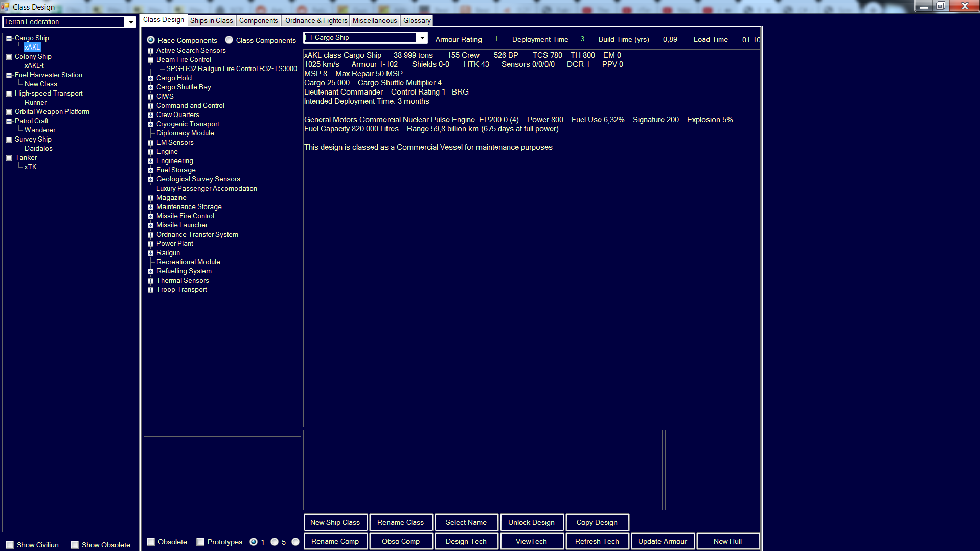980x551 pixels.
Task: Click the Unlock Design button
Action: point(532,522)
